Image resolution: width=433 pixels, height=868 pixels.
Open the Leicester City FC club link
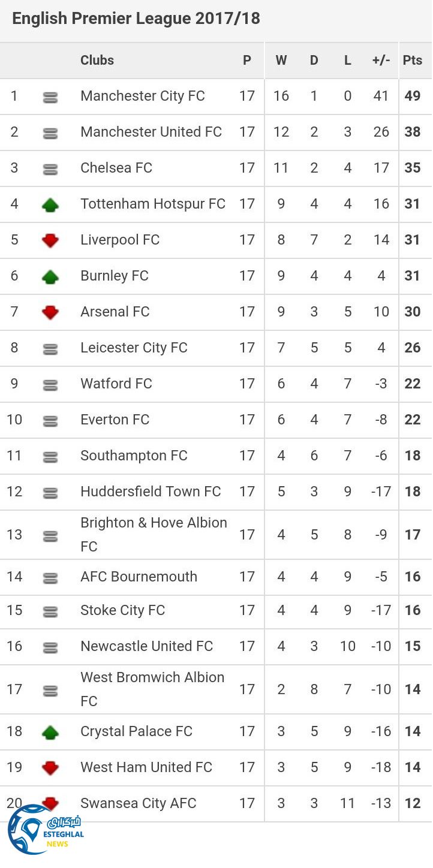click(x=134, y=348)
